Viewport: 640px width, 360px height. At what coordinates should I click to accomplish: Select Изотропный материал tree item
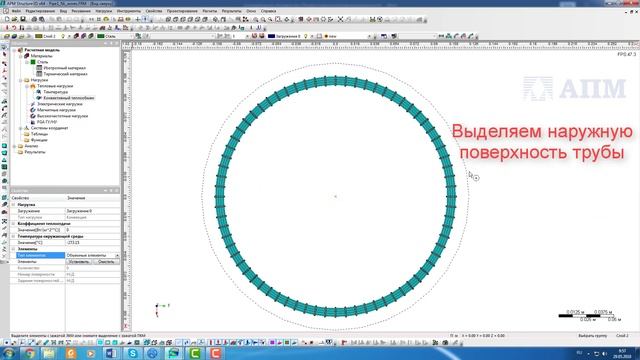click(64, 68)
